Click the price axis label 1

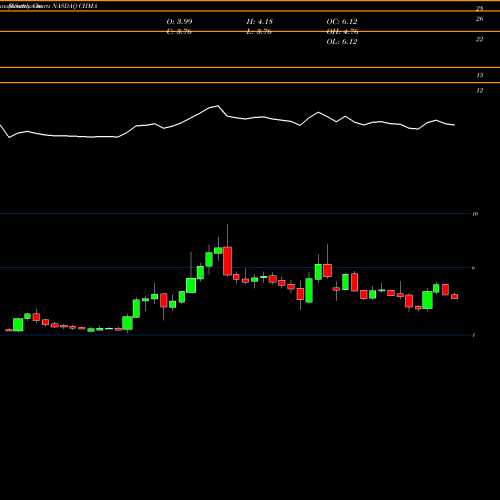[x=474, y=335]
